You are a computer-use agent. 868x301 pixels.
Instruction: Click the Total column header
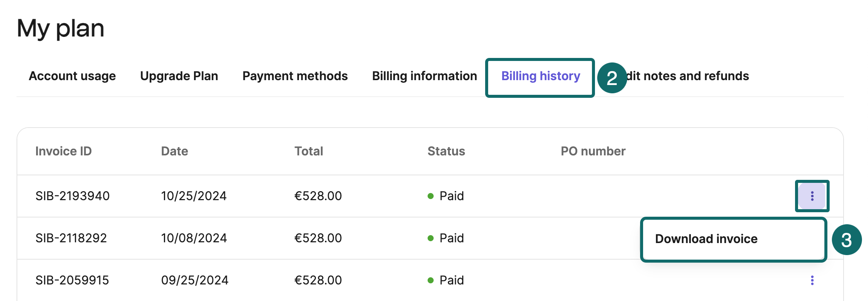click(308, 151)
